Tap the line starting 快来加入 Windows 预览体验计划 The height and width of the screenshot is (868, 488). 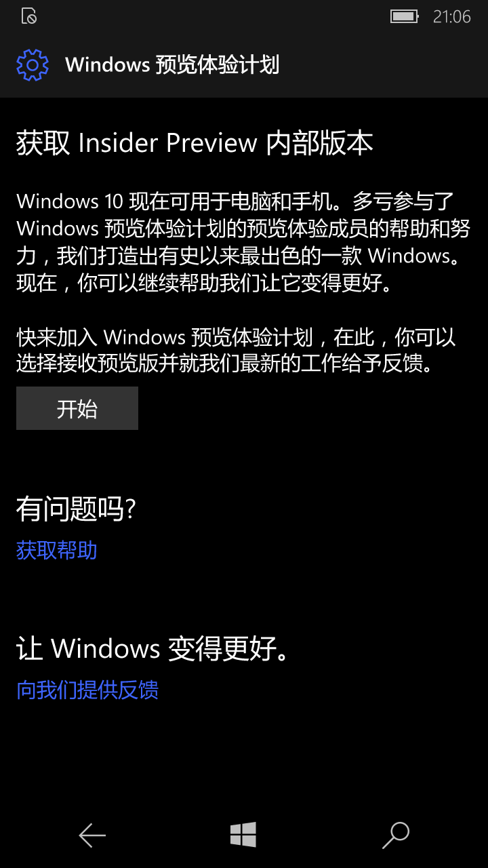[236, 337]
